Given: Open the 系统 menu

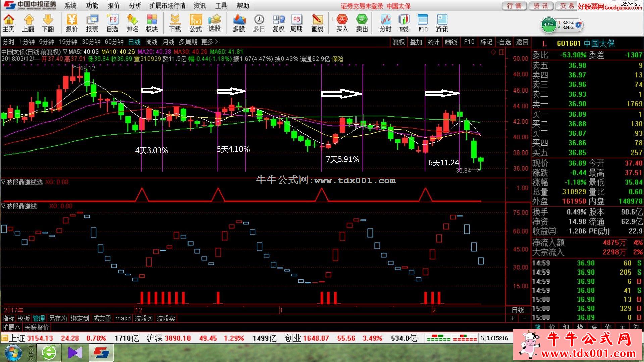Looking at the screenshot, I should point(70,6).
